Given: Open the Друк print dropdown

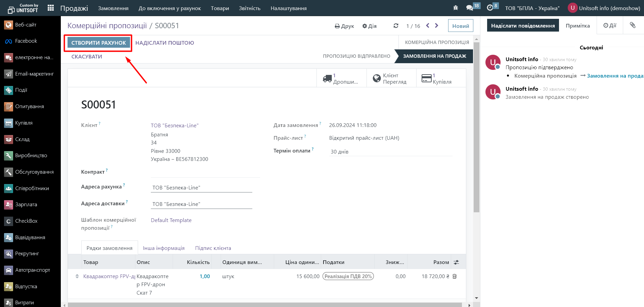Looking at the screenshot, I should click(344, 26).
